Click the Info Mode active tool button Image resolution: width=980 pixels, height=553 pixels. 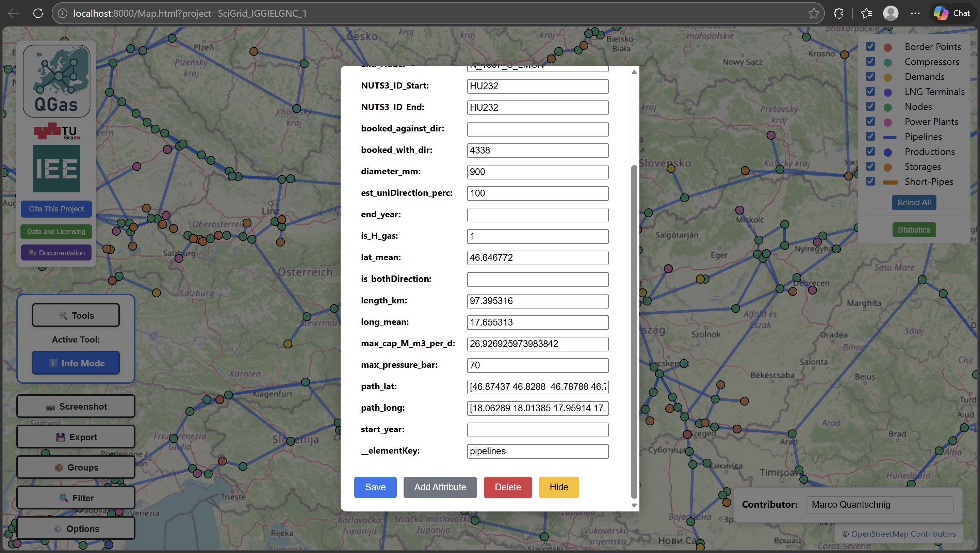pyautogui.click(x=76, y=363)
